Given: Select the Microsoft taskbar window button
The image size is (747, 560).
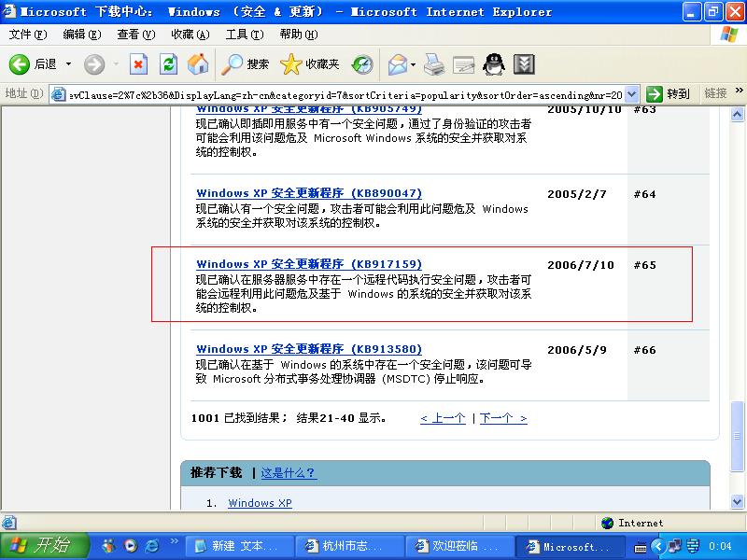Looking at the screenshot, I should coord(570,546).
